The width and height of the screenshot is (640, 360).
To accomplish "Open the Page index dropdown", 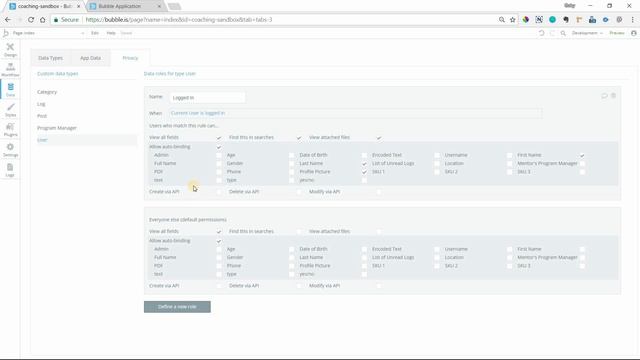I will click(48, 33).
